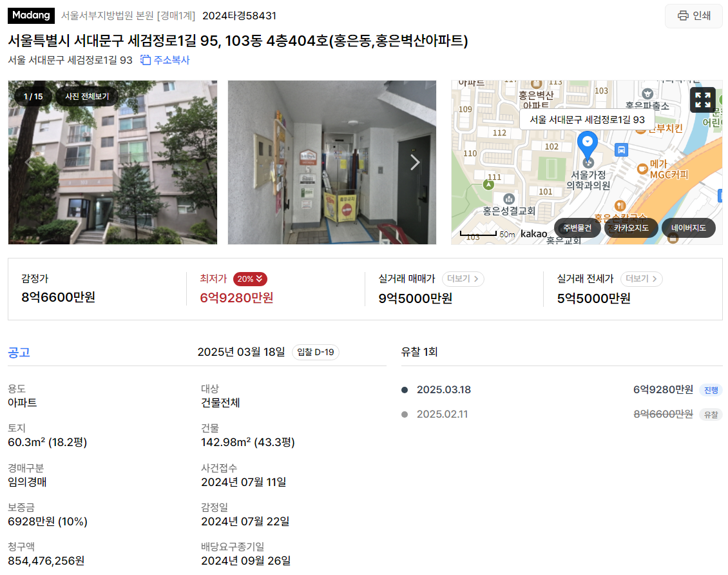728x575 pixels.
Task: Go to previous photo with left chevron
Action: click(x=29, y=162)
